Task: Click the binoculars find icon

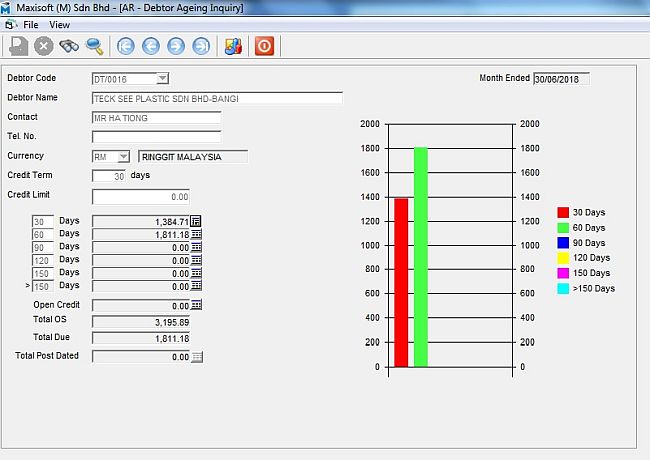Action: click(69, 45)
